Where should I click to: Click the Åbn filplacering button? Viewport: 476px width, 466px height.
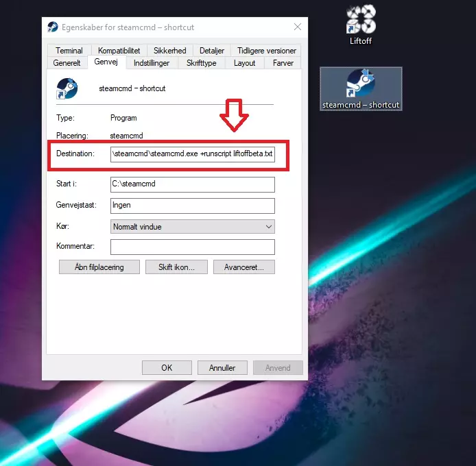[99, 267]
